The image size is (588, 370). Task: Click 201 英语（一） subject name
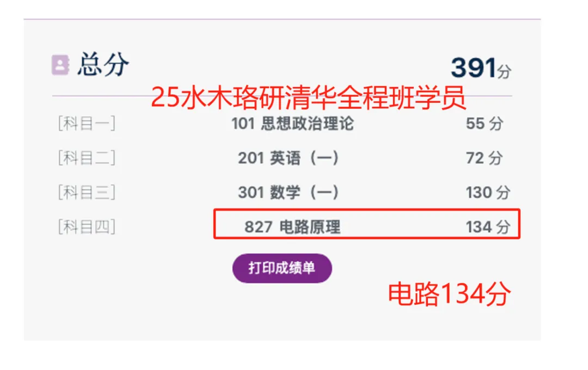click(289, 158)
